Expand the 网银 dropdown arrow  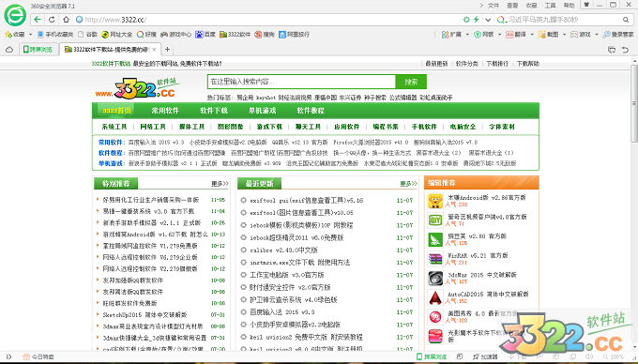click(500, 35)
